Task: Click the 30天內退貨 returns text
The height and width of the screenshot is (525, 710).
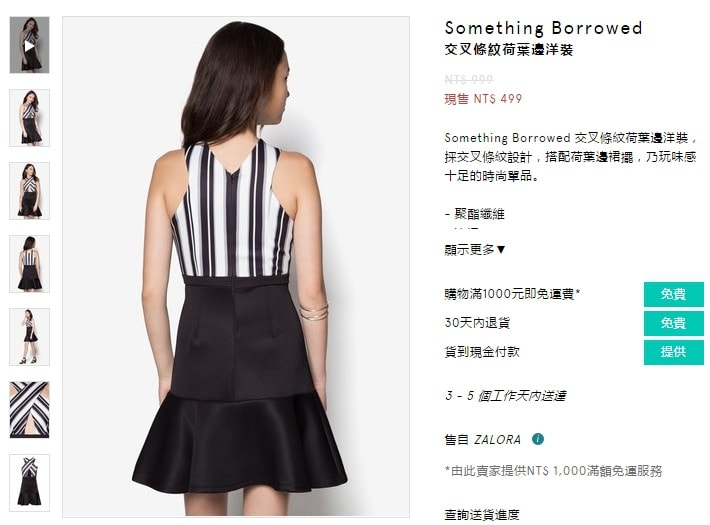Action: pyautogui.click(x=477, y=323)
